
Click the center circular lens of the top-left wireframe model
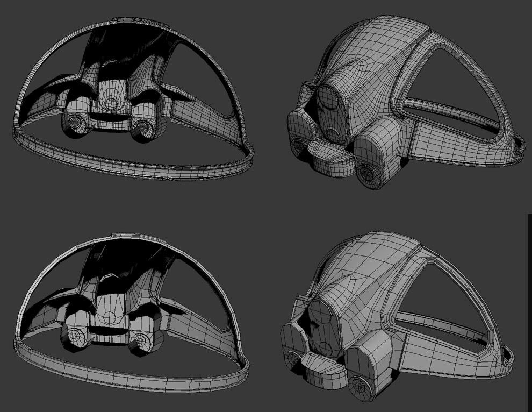pyautogui.click(x=112, y=102)
